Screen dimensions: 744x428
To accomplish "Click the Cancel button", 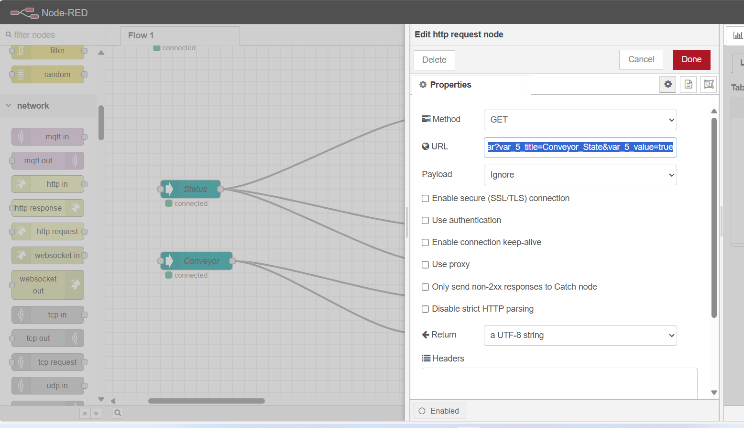I will (641, 59).
